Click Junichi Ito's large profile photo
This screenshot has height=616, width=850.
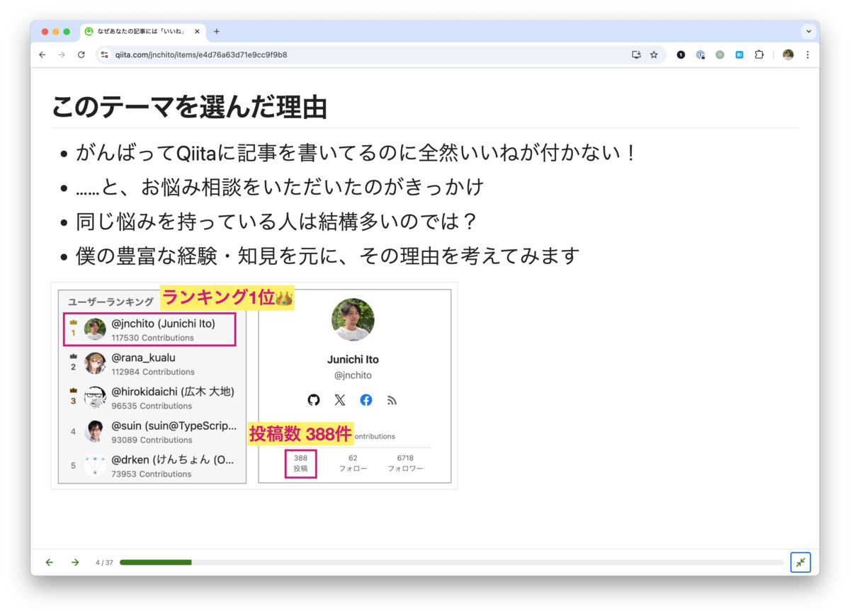(353, 319)
